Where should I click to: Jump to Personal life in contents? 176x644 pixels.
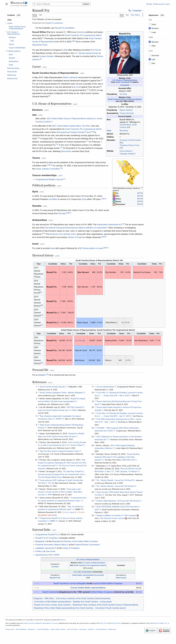coord(12,72)
